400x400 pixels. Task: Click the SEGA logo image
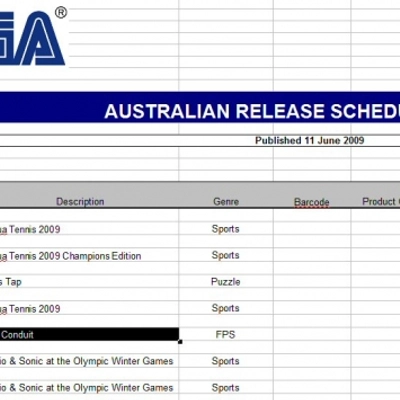click(33, 37)
